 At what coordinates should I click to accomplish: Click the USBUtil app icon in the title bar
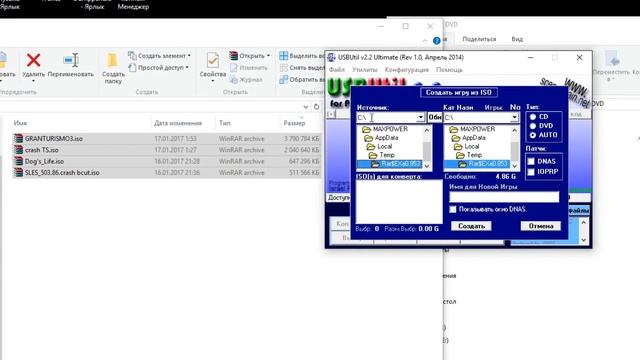pos(331,57)
